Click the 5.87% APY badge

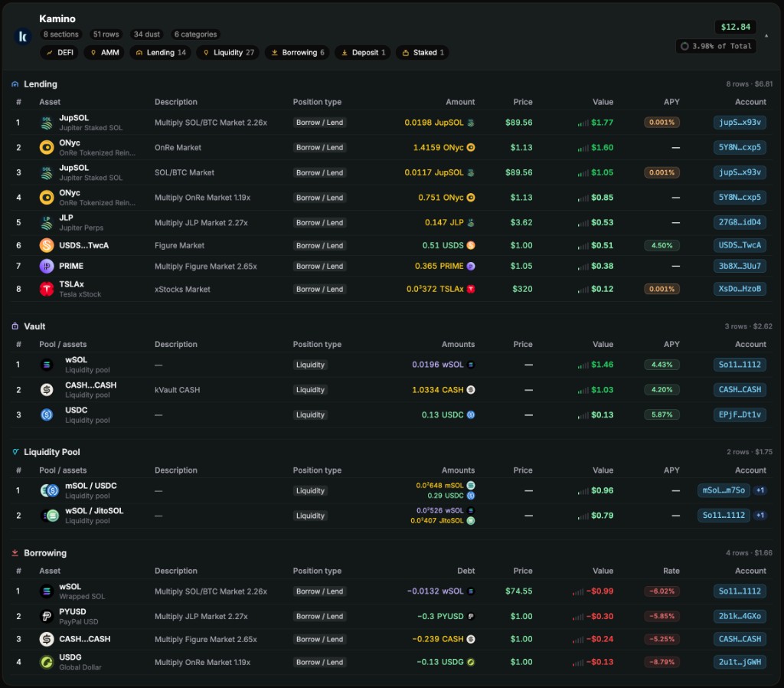pyautogui.click(x=661, y=414)
